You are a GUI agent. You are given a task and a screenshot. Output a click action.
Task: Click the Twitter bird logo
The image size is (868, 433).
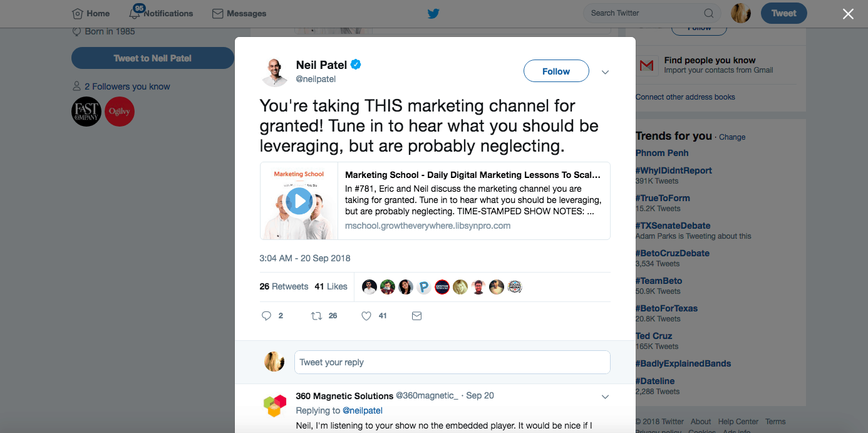(x=434, y=13)
